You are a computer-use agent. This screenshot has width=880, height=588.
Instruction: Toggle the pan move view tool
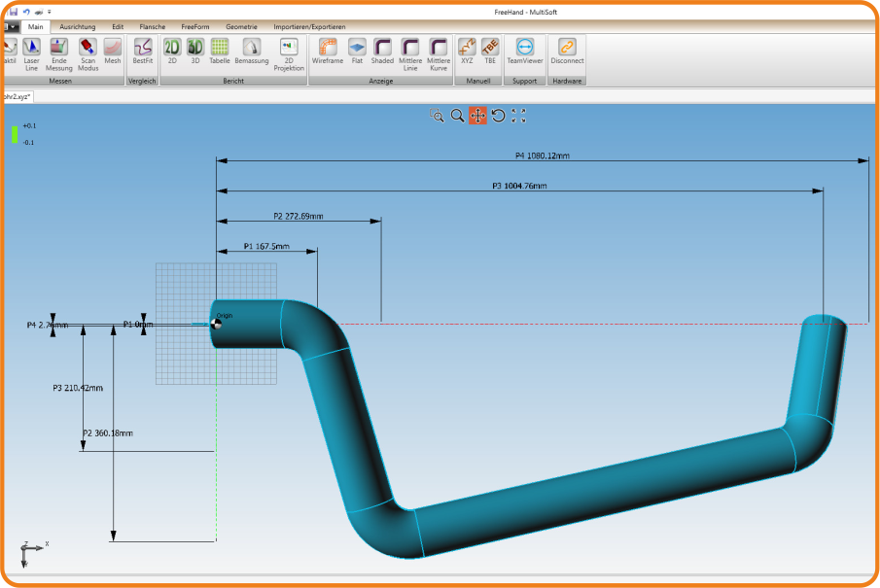[x=477, y=116]
